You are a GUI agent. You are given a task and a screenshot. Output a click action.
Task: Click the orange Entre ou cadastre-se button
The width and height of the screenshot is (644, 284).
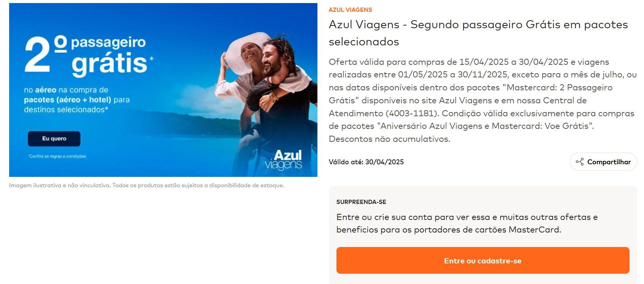[x=483, y=260]
